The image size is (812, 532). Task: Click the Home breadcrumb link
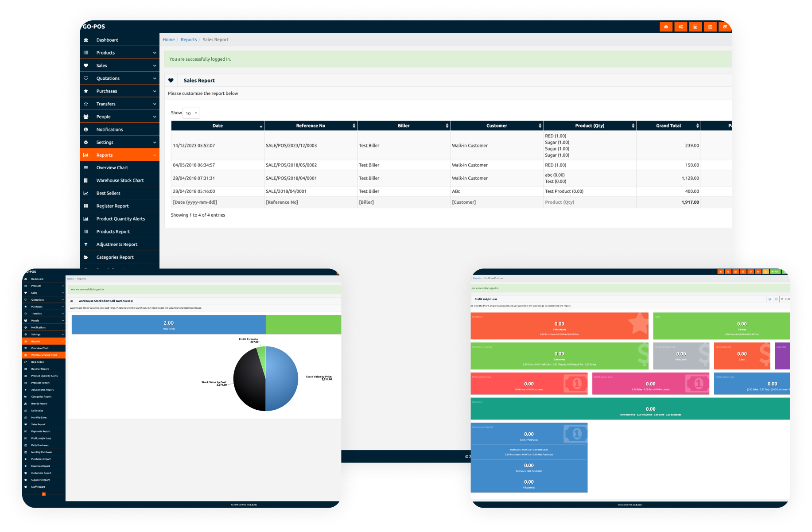tap(168, 40)
